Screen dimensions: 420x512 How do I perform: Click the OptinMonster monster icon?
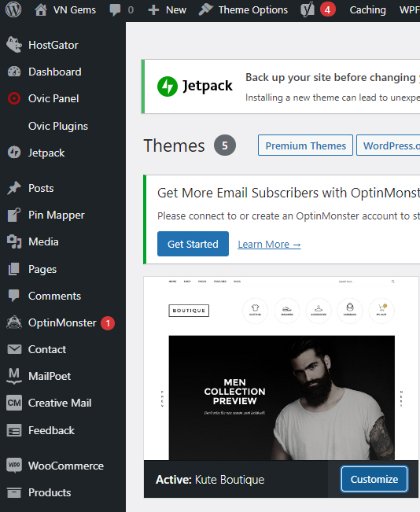(14, 322)
